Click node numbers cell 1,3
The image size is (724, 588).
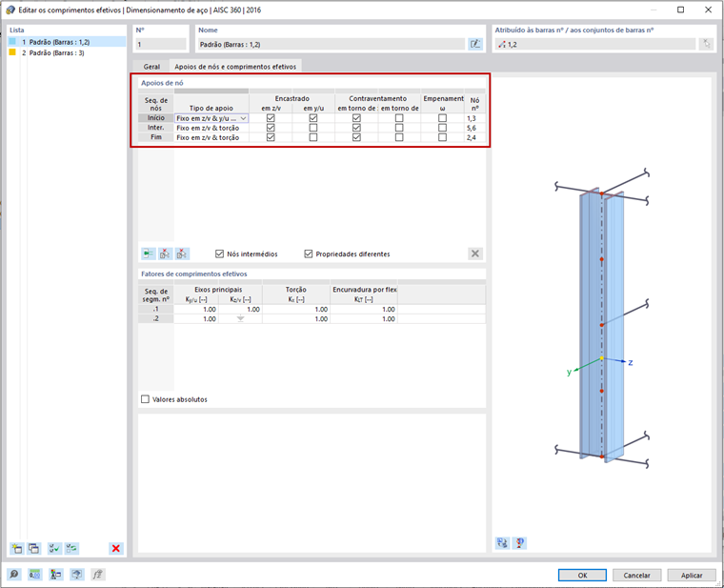tap(474, 118)
